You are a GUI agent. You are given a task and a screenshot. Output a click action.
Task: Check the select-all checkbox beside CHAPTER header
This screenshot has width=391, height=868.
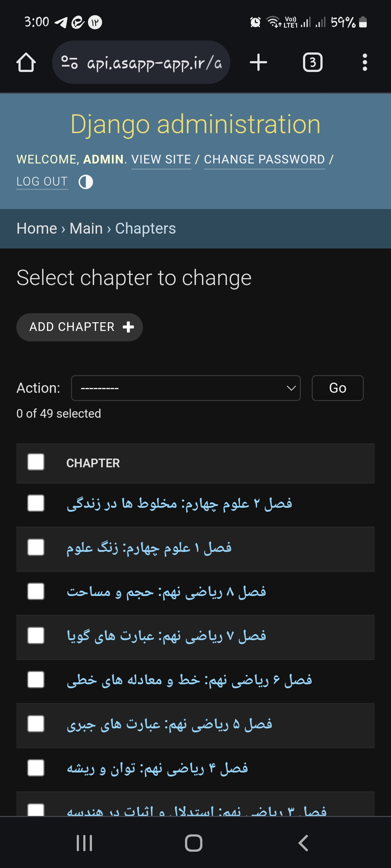click(36, 462)
